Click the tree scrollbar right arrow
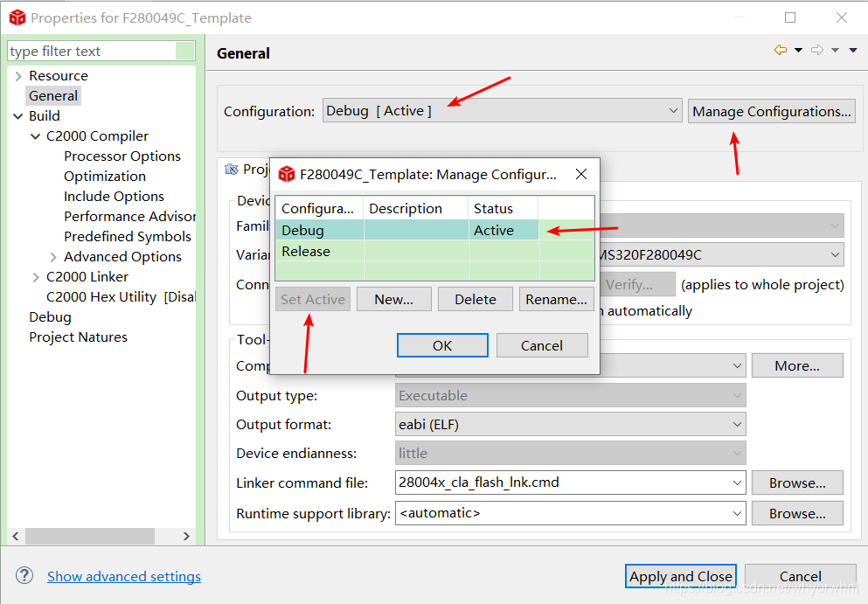The width and height of the screenshot is (868, 604). click(x=186, y=536)
